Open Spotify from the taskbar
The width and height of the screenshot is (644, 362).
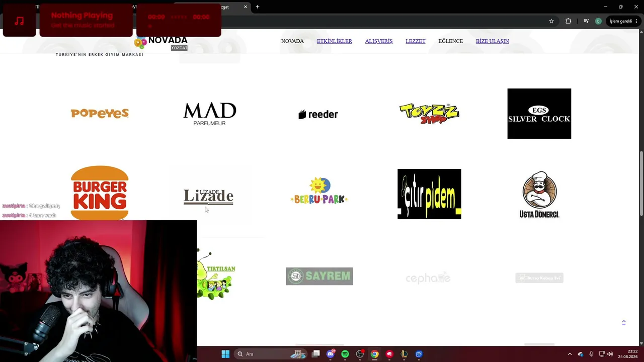tap(345, 354)
